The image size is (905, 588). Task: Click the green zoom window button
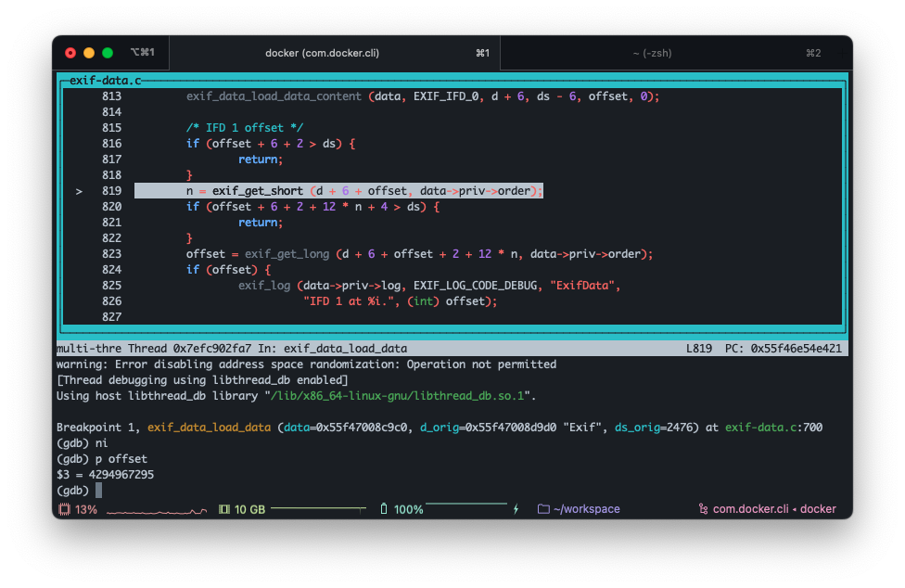coord(108,54)
